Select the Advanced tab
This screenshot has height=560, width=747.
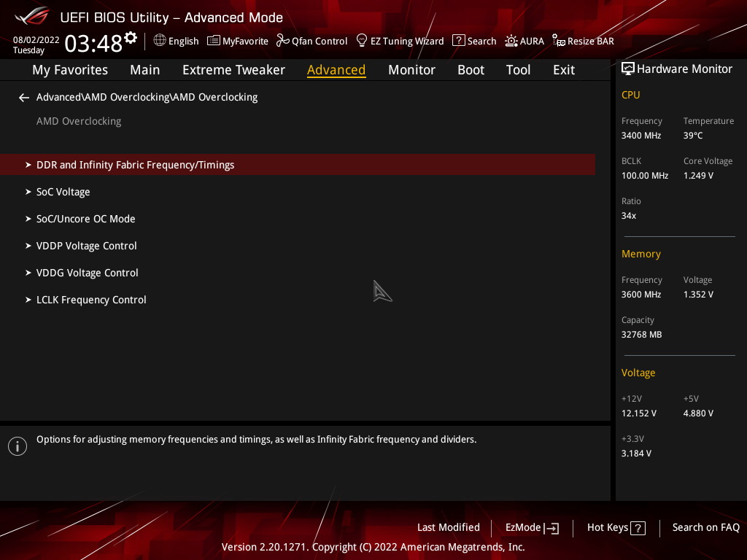336,70
